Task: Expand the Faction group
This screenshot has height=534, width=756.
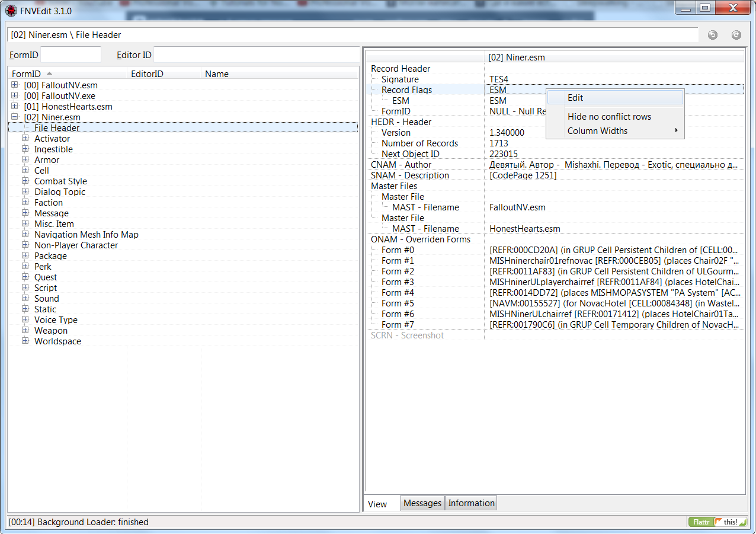Action: click(25, 202)
